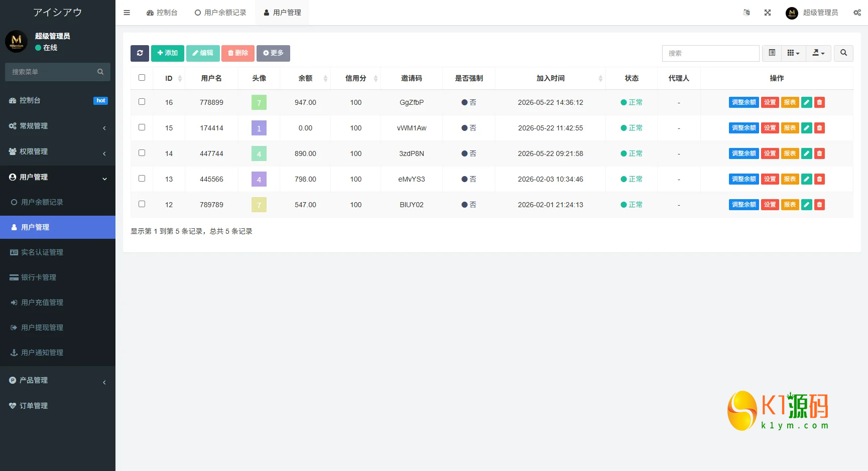This screenshot has height=471, width=868.
Task: Sort the table by 加入时间 column
Action: click(x=550, y=78)
